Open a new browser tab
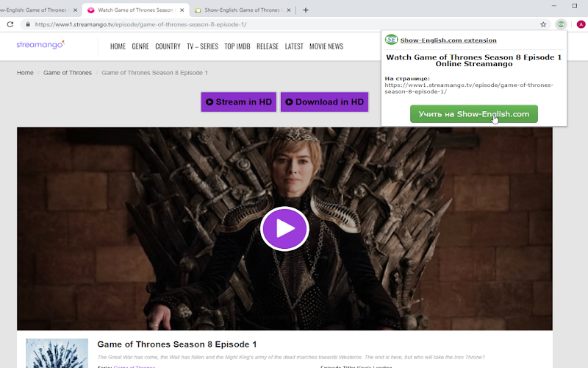The width and height of the screenshot is (588, 368). [306, 10]
